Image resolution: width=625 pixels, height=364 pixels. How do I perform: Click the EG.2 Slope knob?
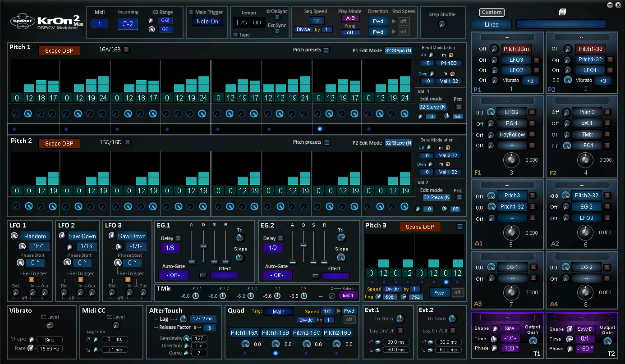pos(341,258)
